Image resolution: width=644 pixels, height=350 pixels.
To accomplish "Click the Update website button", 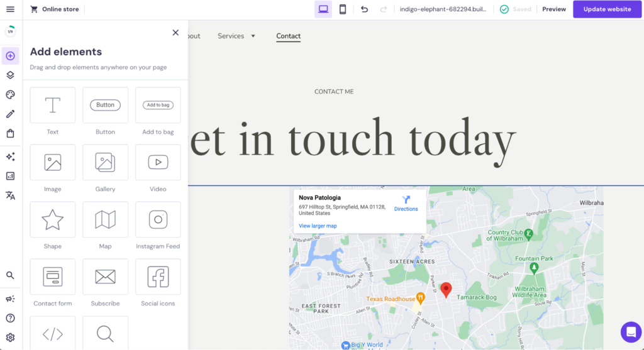I will coord(607,9).
